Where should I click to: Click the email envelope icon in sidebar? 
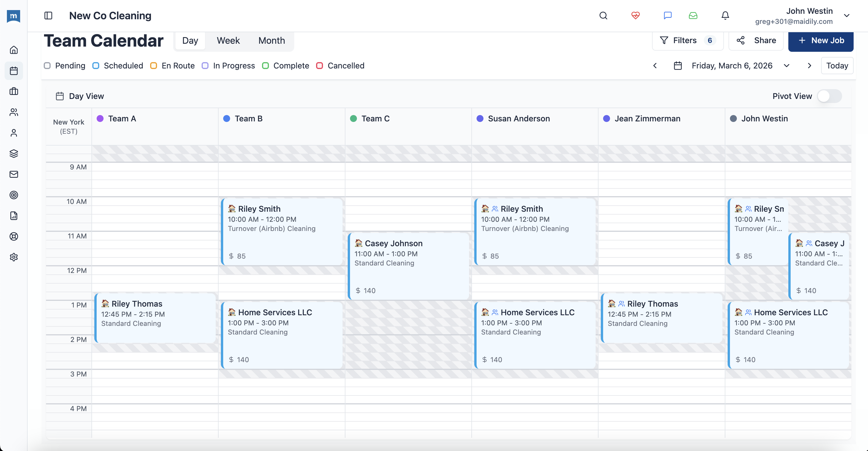[x=14, y=174]
